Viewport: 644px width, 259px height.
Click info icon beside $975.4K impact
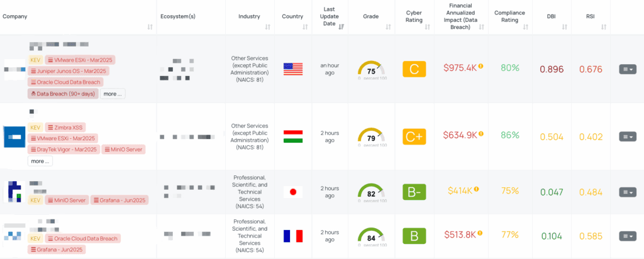[480, 65]
